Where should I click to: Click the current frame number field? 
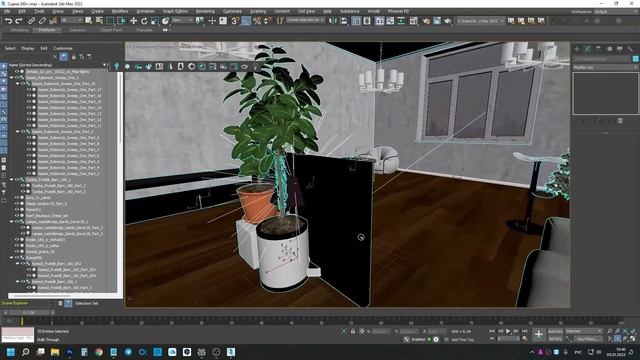pyautogui.click(x=508, y=338)
